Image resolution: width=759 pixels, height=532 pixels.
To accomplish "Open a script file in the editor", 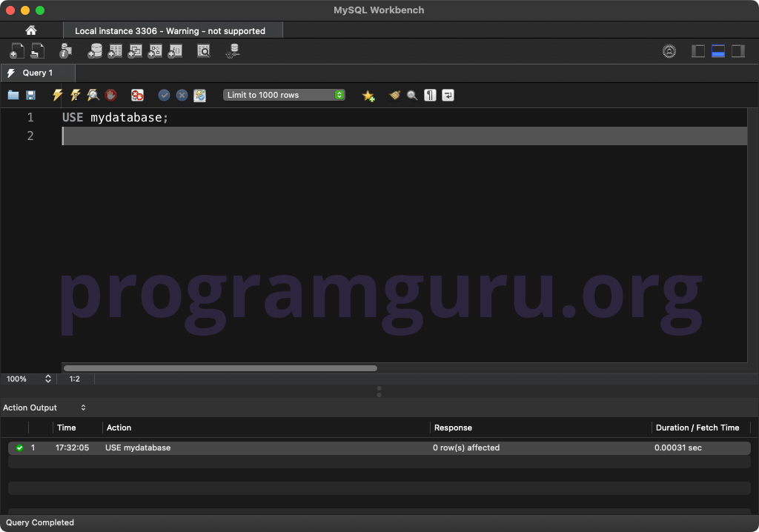I will tap(13, 95).
